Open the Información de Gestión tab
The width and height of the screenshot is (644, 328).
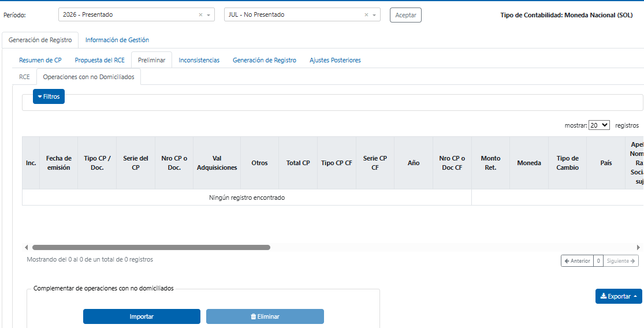pyautogui.click(x=117, y=40)
